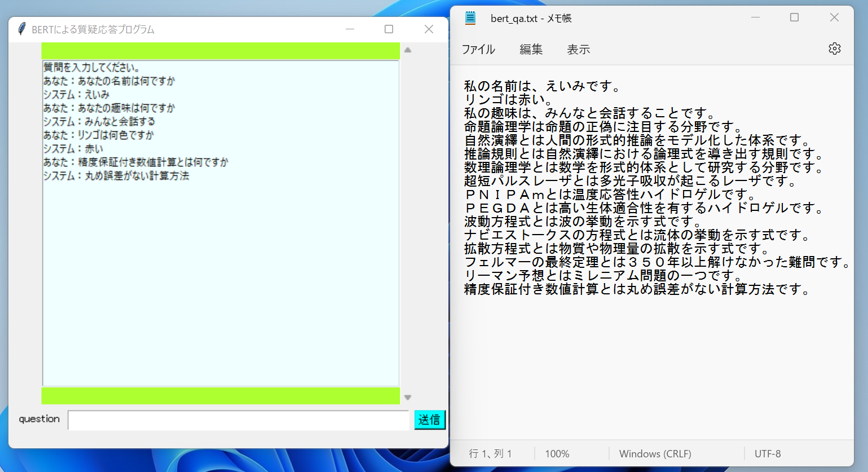
Task: Click the 行 1, 列 1 cursor position
Action: point(491,454)
